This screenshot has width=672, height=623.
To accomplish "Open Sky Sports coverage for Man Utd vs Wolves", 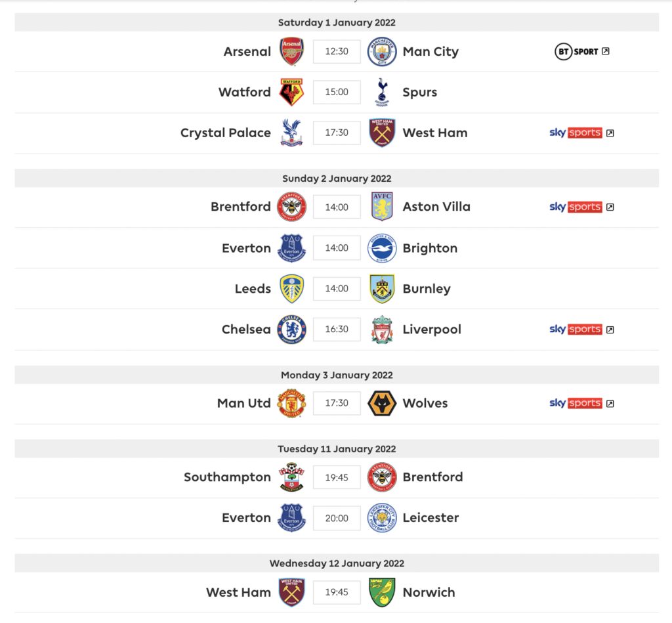I will click(x=576, y=403).
